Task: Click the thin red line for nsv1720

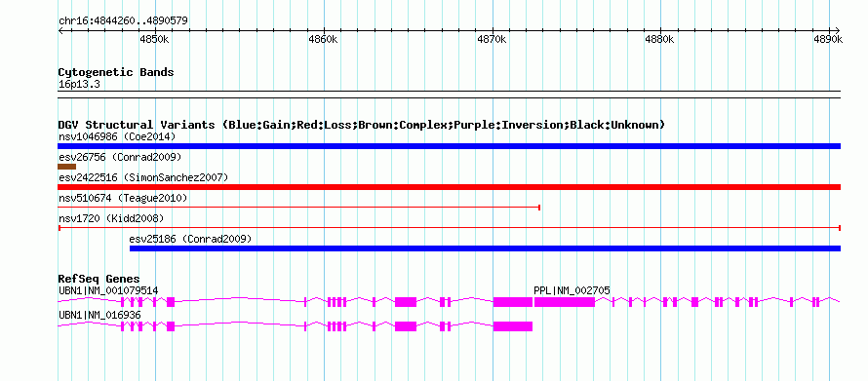Action: (x=450, y=228)
